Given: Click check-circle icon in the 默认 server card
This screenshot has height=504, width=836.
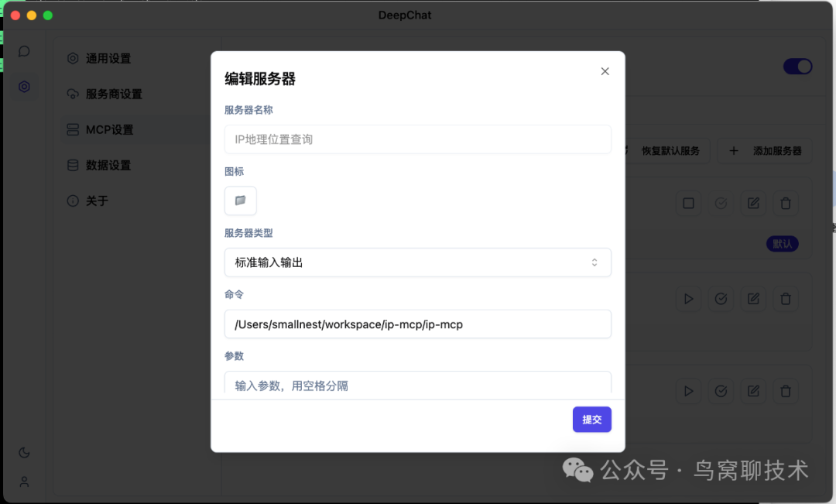Looking at the screenshot, I should [x=721, y=203].
